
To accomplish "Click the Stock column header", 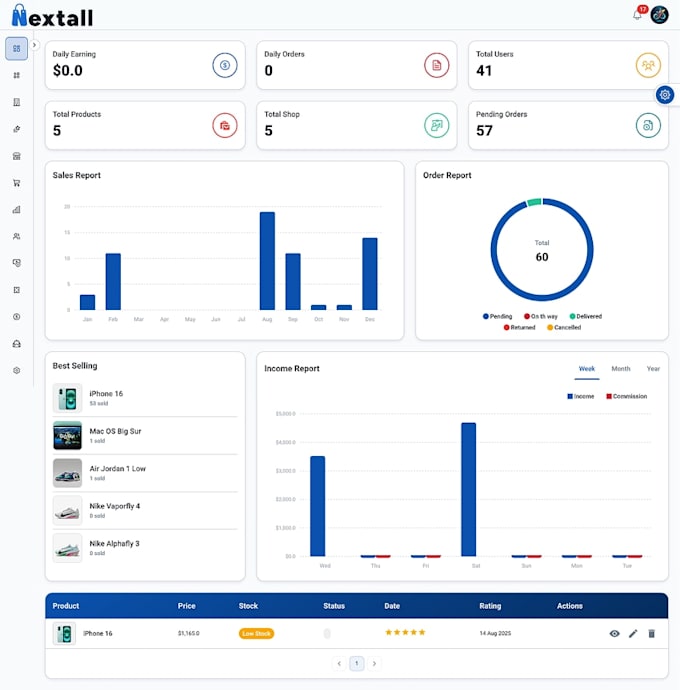I will tap(248, 606).
